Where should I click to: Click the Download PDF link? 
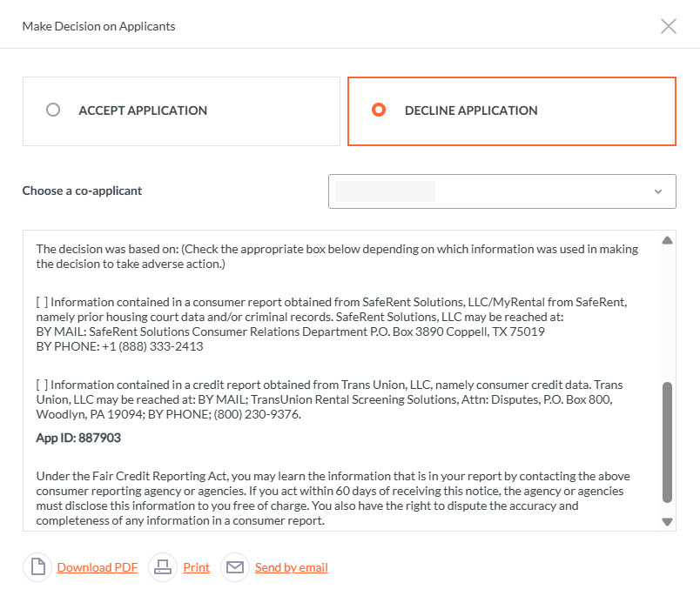click(x=98, y=567)
